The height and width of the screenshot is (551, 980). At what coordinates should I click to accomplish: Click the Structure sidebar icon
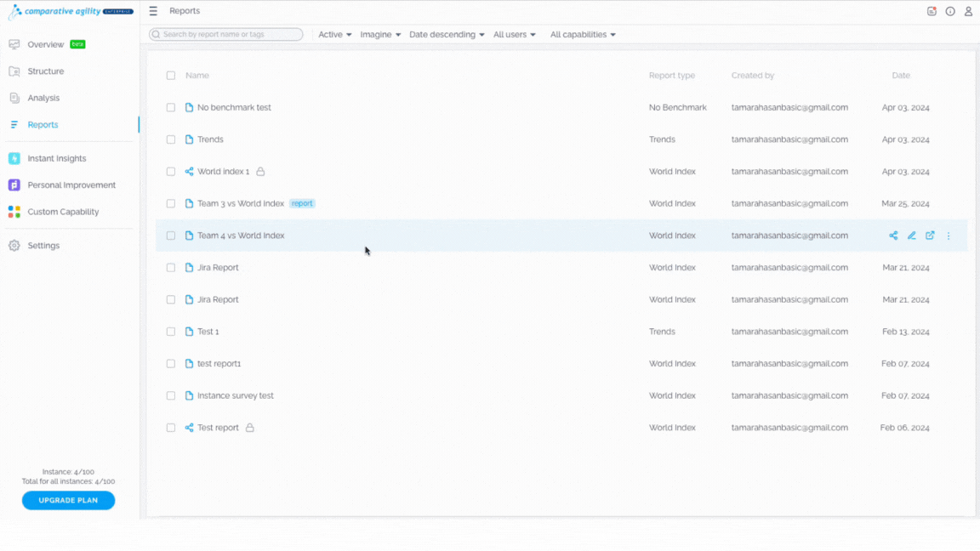pyautogui.click(x=14, y=71)
